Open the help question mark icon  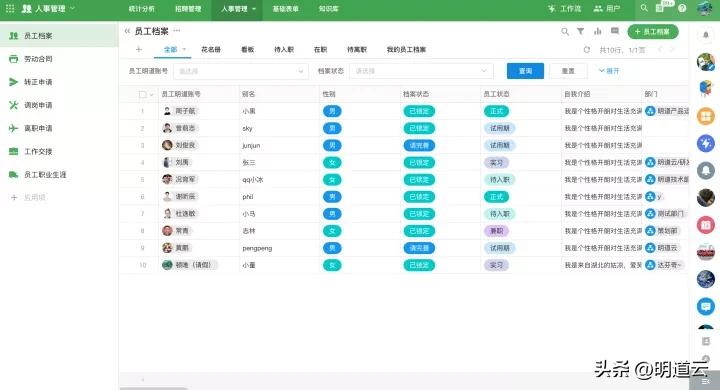tap(682, 8)
